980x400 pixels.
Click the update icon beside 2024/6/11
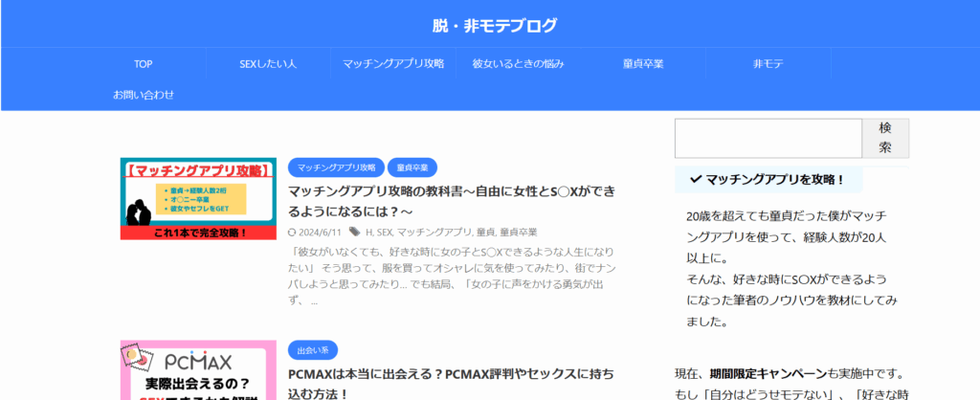(291, 233)
